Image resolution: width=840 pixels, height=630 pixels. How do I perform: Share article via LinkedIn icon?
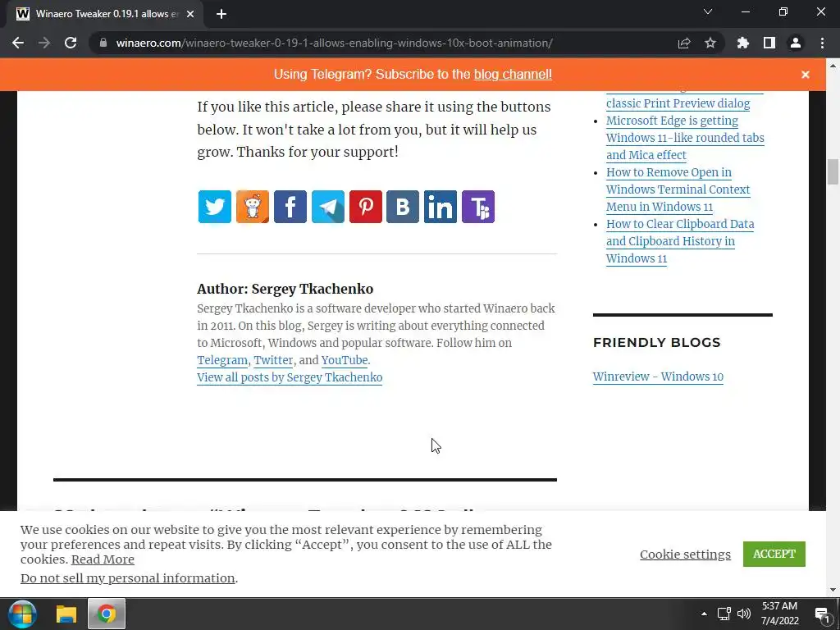pos(441,206)
